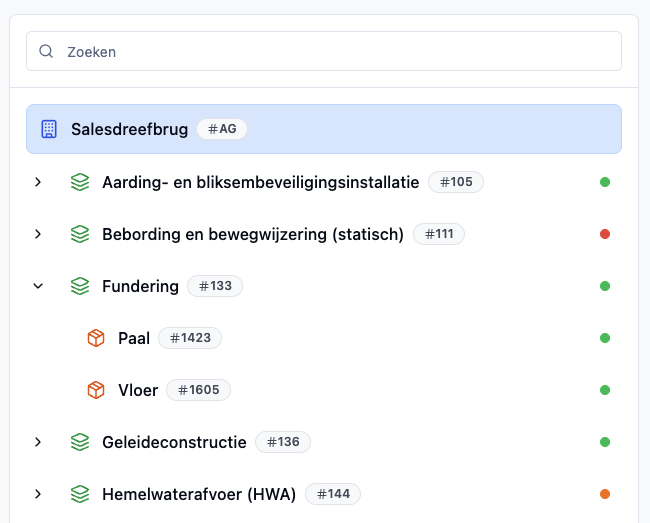
Task: Click the #1423 badge
Action: pos(190,338)
